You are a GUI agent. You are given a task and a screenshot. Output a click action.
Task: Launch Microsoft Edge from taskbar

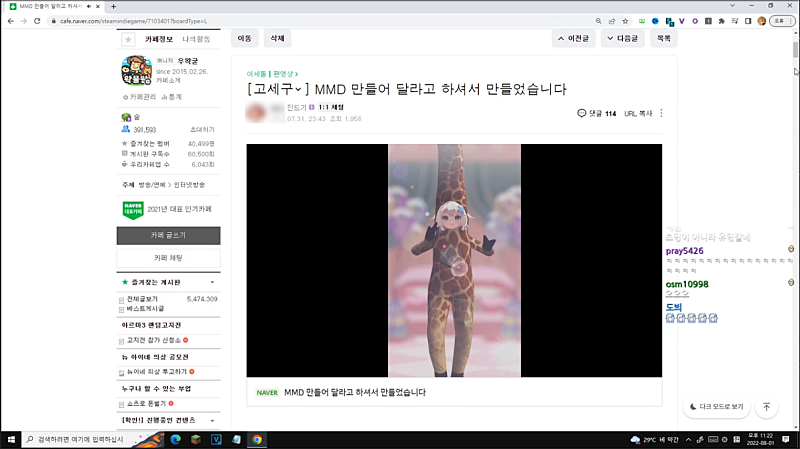pyautogui.click(x=176, y=439)
